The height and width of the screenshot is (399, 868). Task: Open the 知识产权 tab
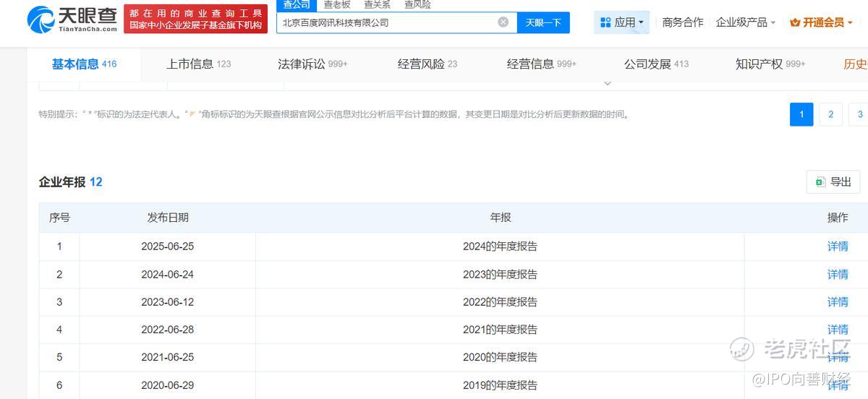coord(770,64)
